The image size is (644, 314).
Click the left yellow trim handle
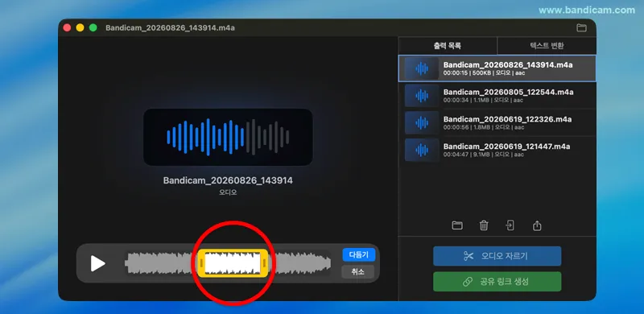(x=201, y=263)
